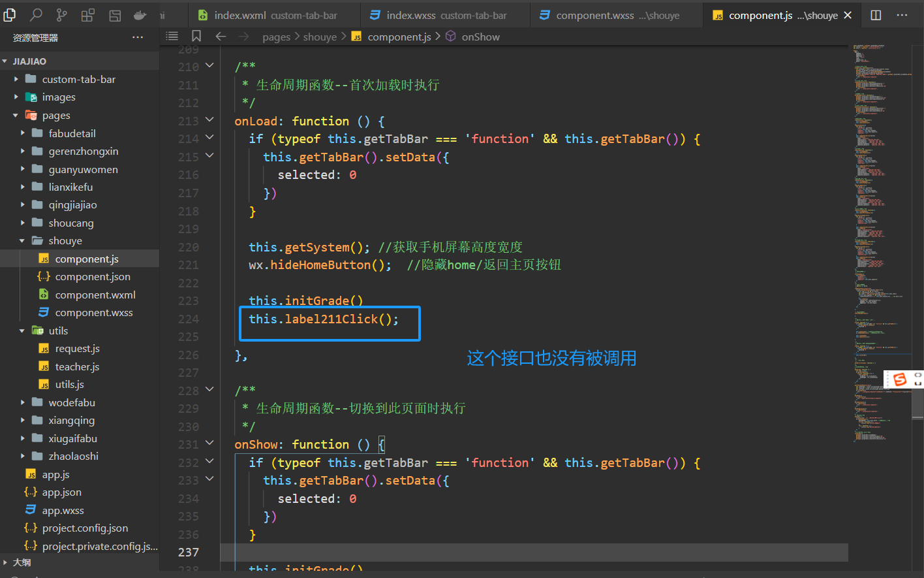The image size is (924, 578).
Task: Open app.js file
Action: click(x=80, y=474)
